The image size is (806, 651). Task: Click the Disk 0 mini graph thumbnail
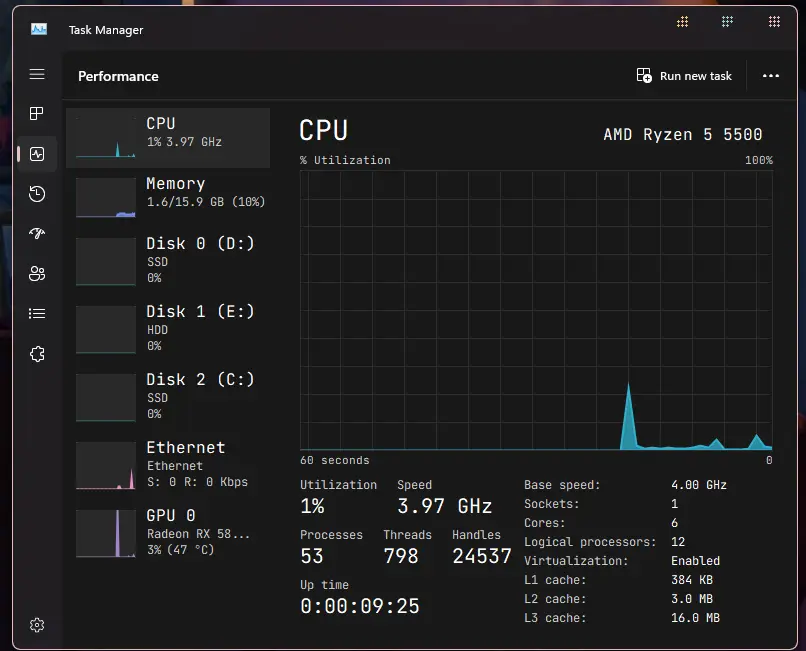[x=106, y=262]
